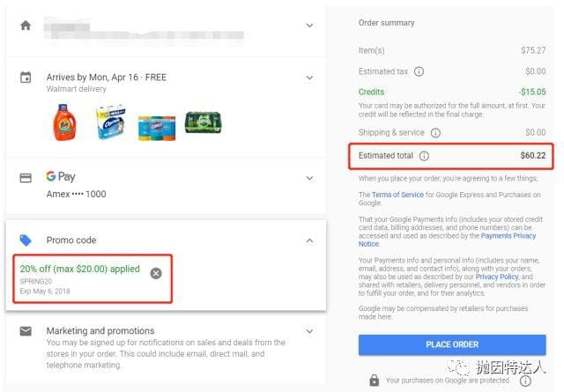The height and width of the screenshot is (392, 564).
Task: Show info about Shipping & service
Action: click(435, 133)
